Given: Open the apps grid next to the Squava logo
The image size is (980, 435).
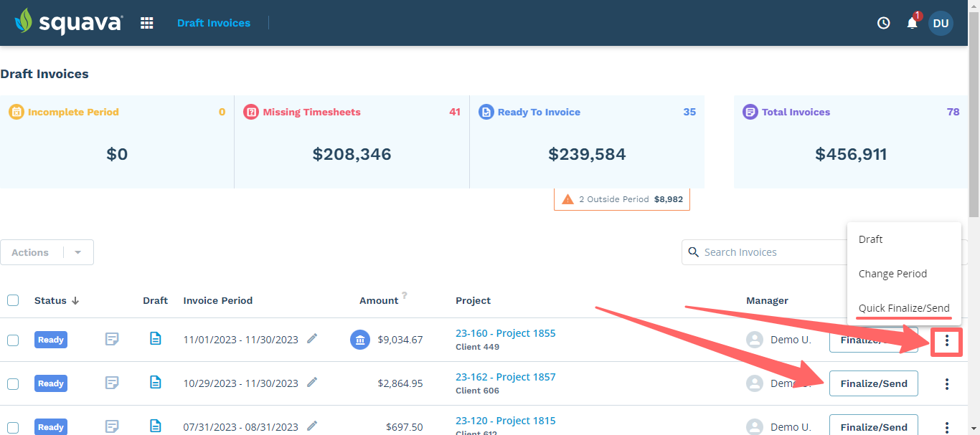Looking at the screenshot, I should (x=146, y=22).
